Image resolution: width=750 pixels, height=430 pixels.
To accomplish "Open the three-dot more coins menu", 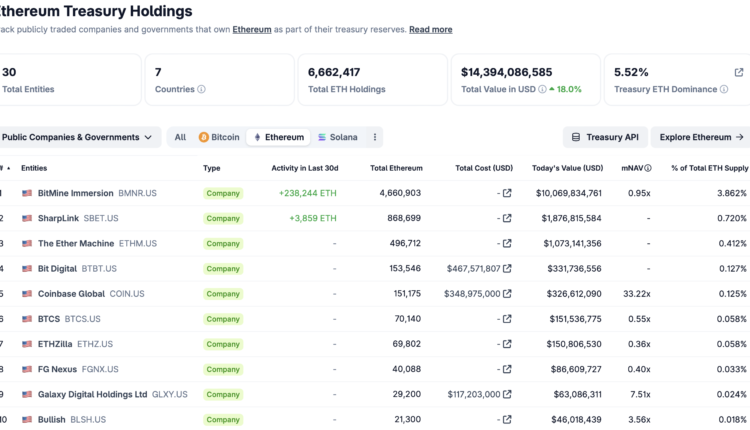I will click(375, 137).
